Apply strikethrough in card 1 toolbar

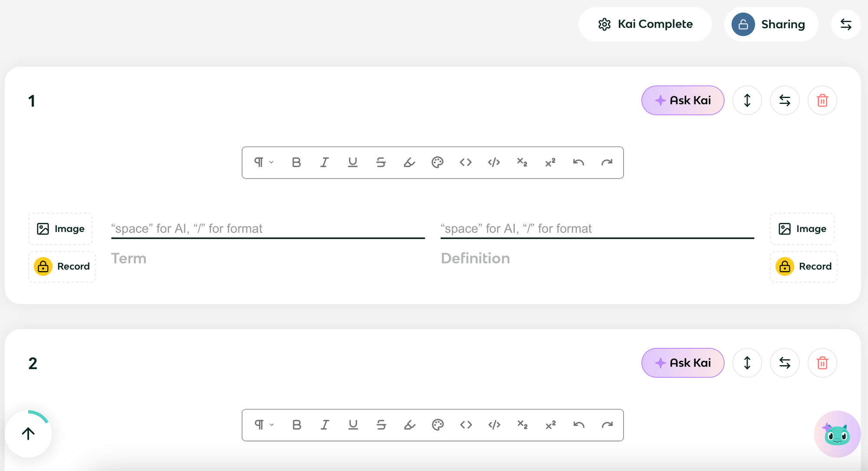point(381,162)
